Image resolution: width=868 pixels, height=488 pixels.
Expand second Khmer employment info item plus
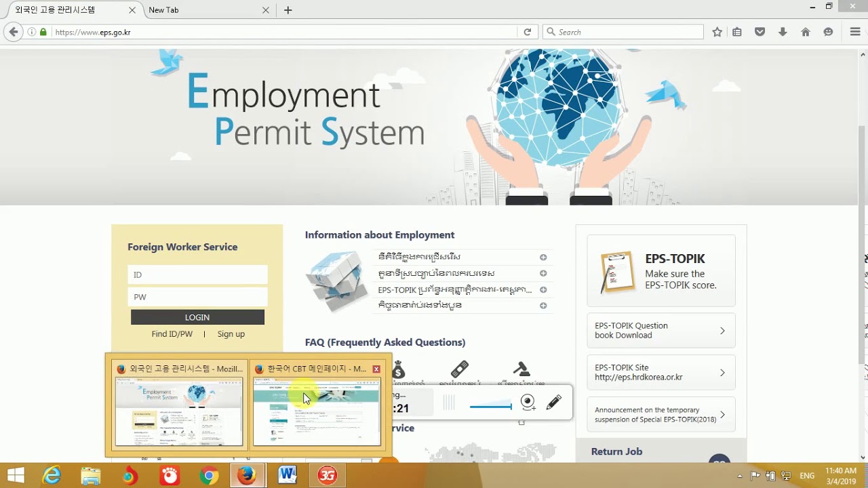pyautogui.click(x=543, y=273)
